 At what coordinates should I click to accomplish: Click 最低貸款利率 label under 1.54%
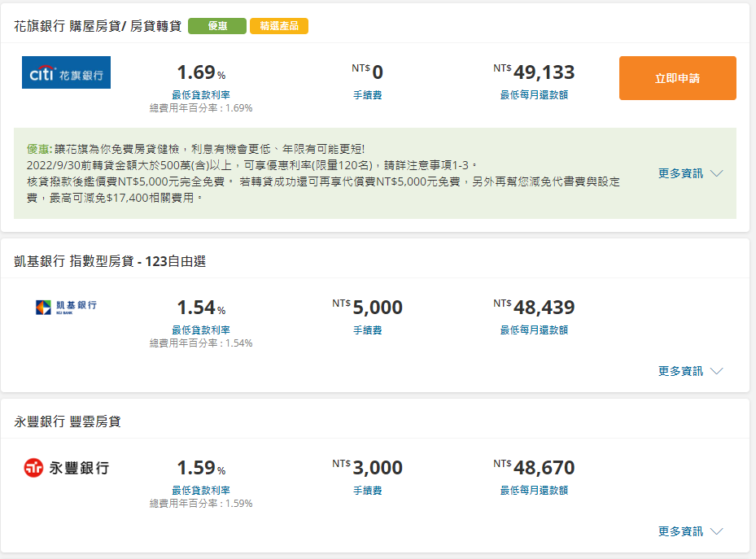201,330
